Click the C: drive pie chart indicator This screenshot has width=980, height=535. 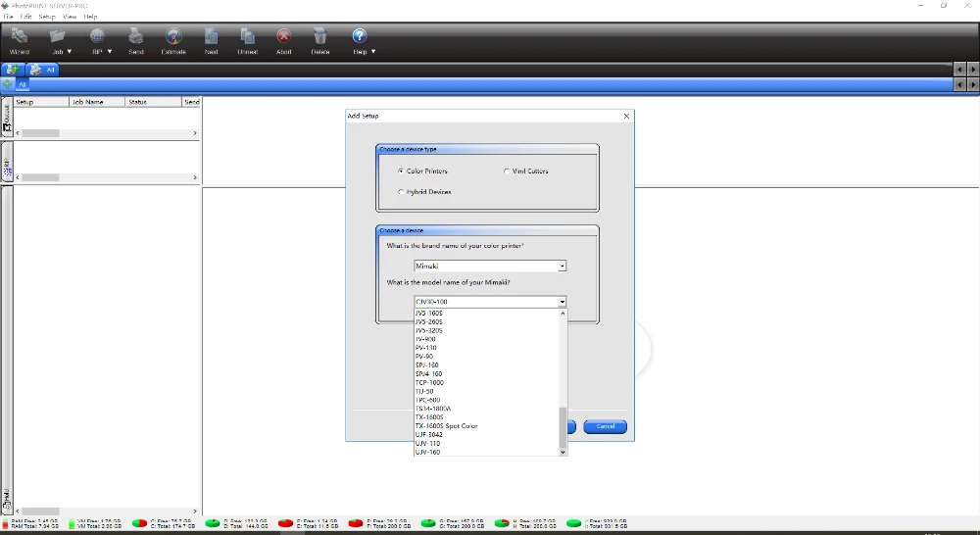click(x=139, y=523)
